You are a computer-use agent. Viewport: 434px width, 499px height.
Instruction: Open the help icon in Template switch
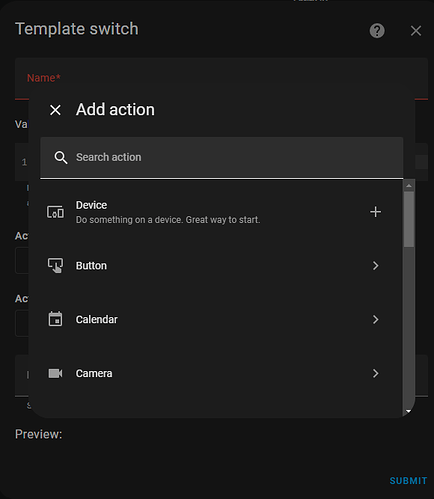pyautogui.click(x=377, y=31)
